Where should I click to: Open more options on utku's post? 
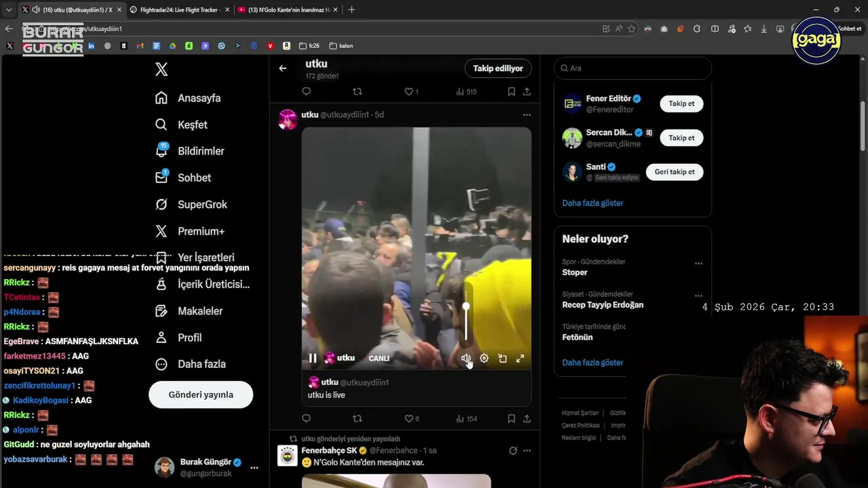(527, 115)
